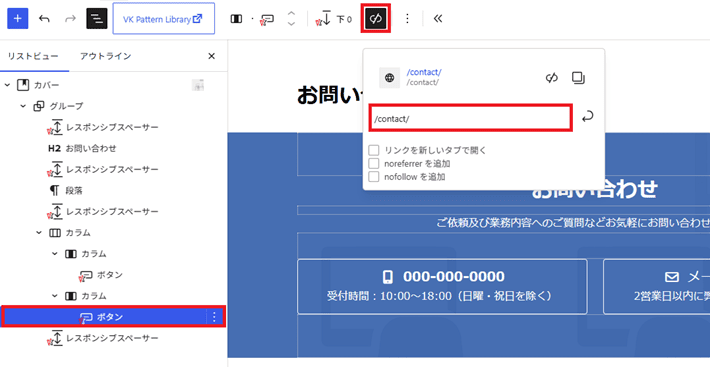The image size is (710, 367).
Task: Open block options three-dot menu in toolbar
Action: [407, 19]
